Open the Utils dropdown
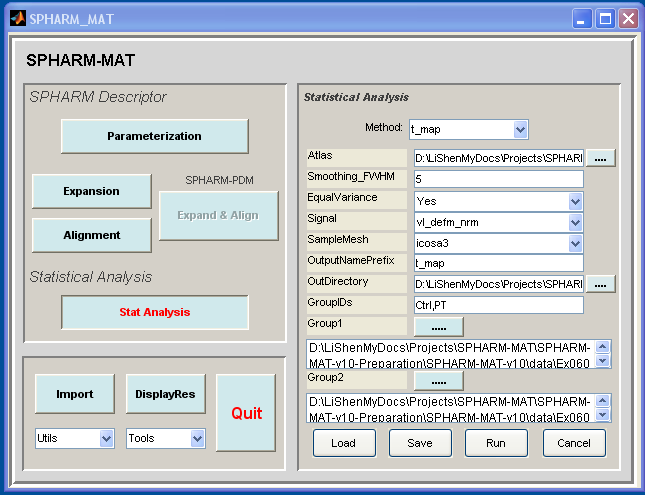Viewport: 645px width, 495px height. [x=74, y=439]
